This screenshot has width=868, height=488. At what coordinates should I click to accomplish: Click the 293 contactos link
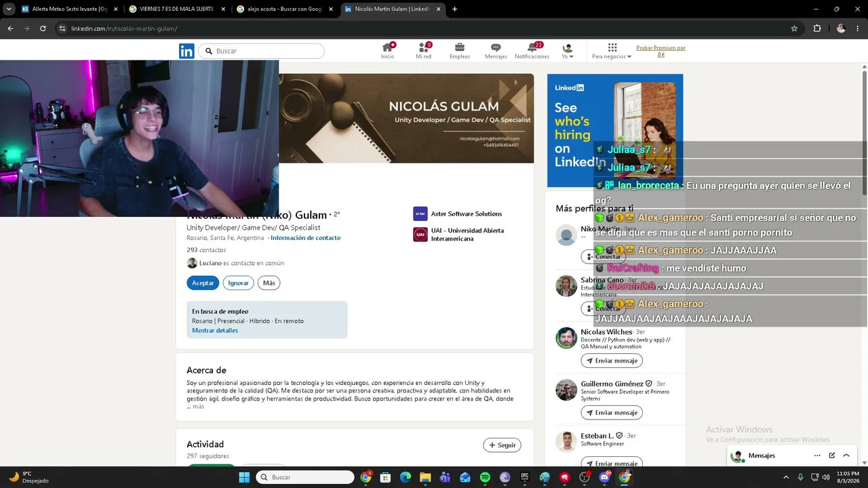pyautogui.click(x=206, y=250)
